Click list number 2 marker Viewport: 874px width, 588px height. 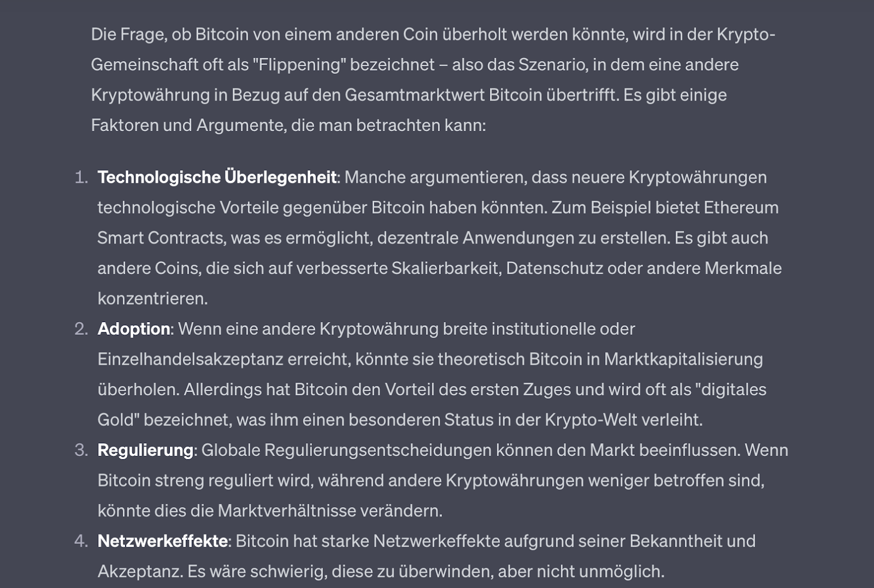(x=81, y=329)
